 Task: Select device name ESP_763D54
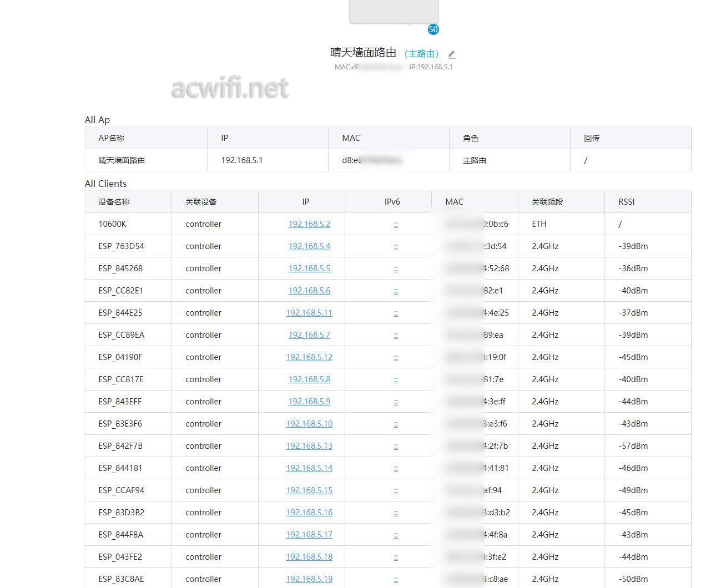(121, 246)
